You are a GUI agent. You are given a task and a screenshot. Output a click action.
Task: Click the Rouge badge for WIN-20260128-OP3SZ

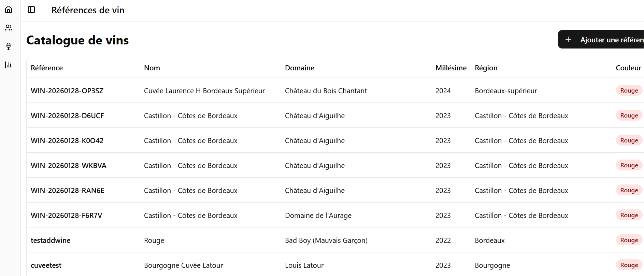pyautogui.click(x=629, y=90)
